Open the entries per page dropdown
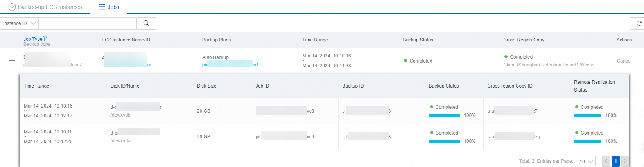The width and height of the screenshot is (644, 167). pyautogui.click(x=586, y=161)
